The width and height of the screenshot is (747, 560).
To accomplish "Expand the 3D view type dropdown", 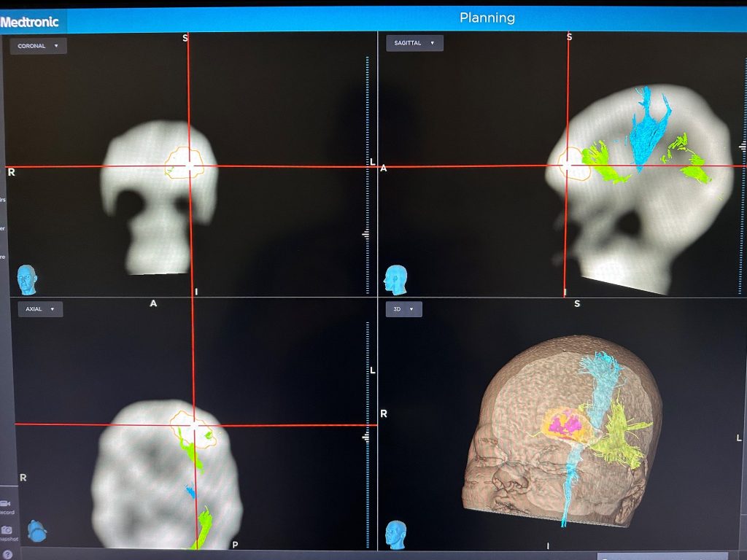I will 403,309.
